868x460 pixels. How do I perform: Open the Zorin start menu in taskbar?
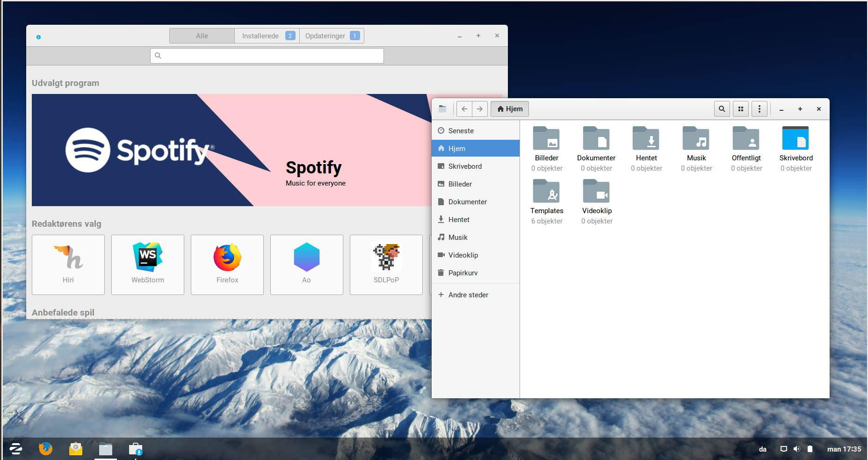tap(16, 449)
